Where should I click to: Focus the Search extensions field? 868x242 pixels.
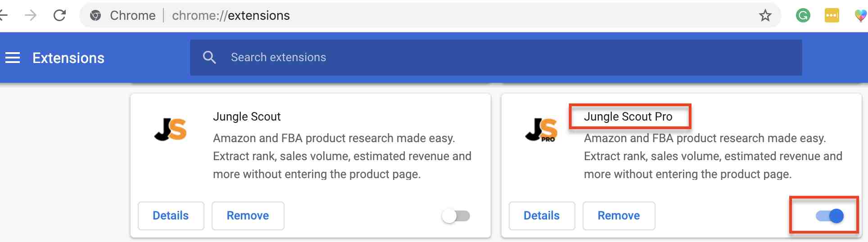[x=495, y=57]
